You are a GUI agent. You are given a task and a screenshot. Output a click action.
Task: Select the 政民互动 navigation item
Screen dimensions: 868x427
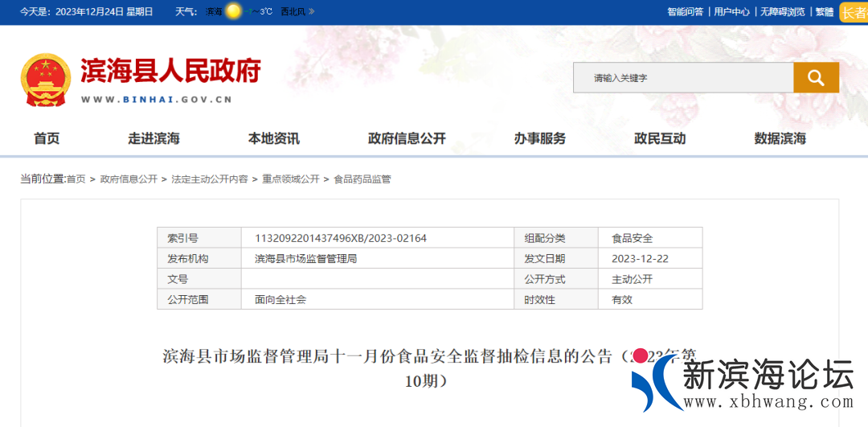tap(660, 138)
